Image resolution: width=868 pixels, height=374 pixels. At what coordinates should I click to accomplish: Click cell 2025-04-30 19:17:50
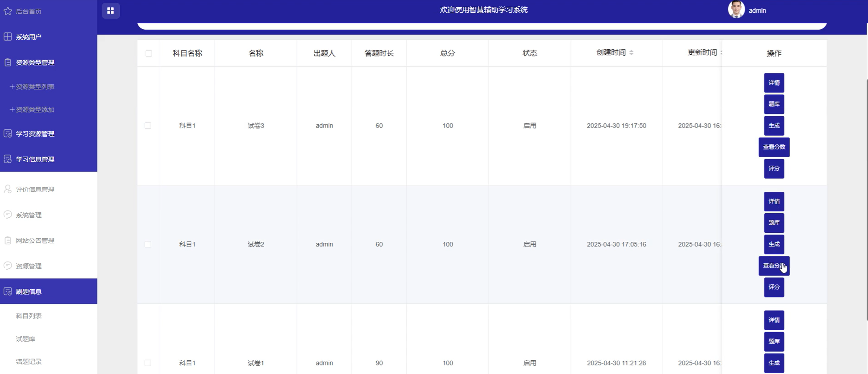[616, 126]
